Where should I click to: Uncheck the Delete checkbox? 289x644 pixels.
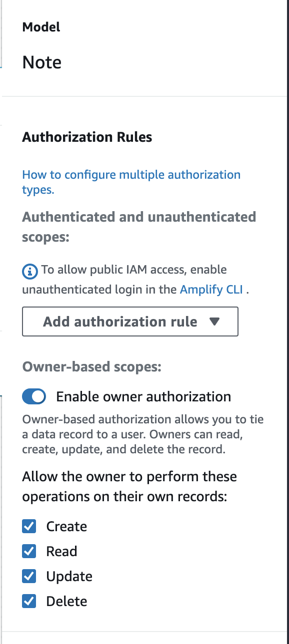pos(29,601)
